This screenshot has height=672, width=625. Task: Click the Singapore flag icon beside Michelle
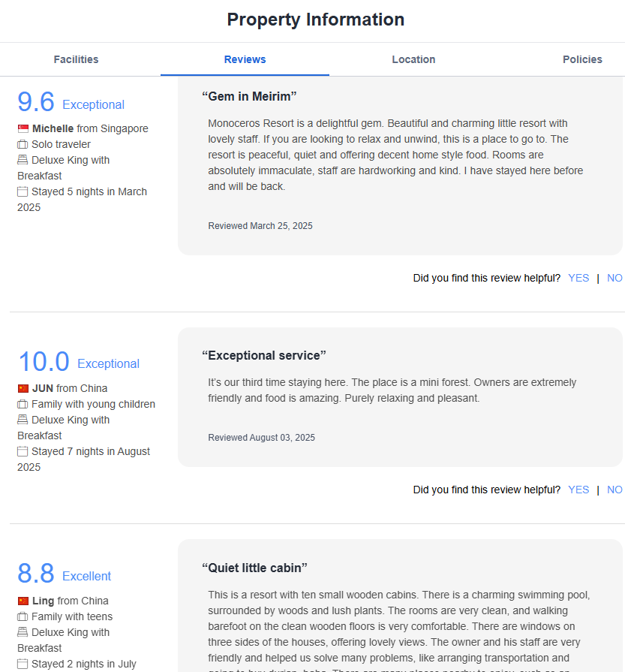tap(23, 129)
